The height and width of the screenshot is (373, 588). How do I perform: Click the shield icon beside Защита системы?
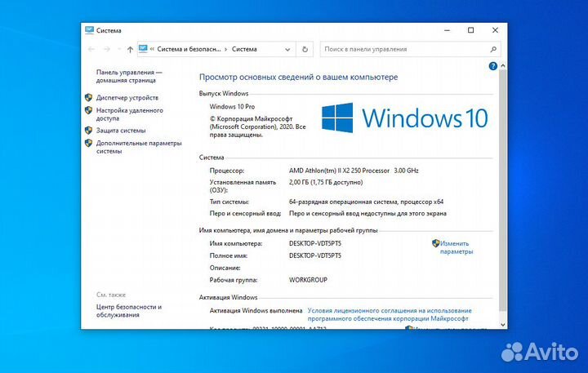[88, 131]
